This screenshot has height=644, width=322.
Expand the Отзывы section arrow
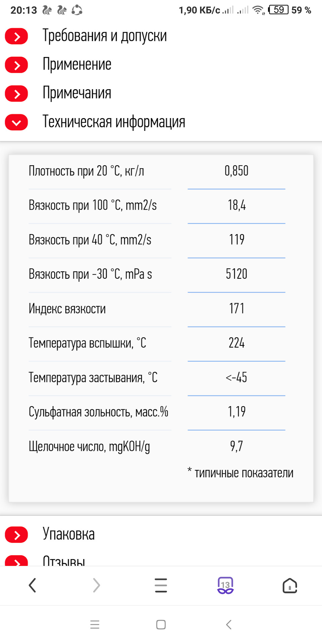tap(16, 561)
